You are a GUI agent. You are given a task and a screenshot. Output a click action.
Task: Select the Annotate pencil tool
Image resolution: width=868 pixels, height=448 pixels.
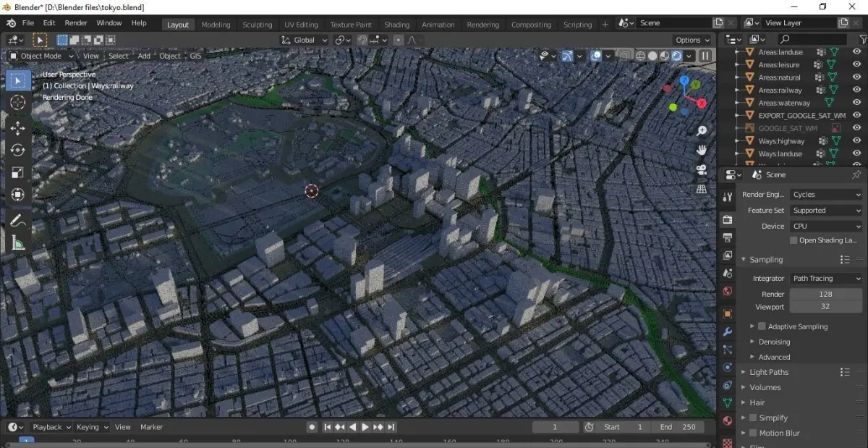click(18, 221)
